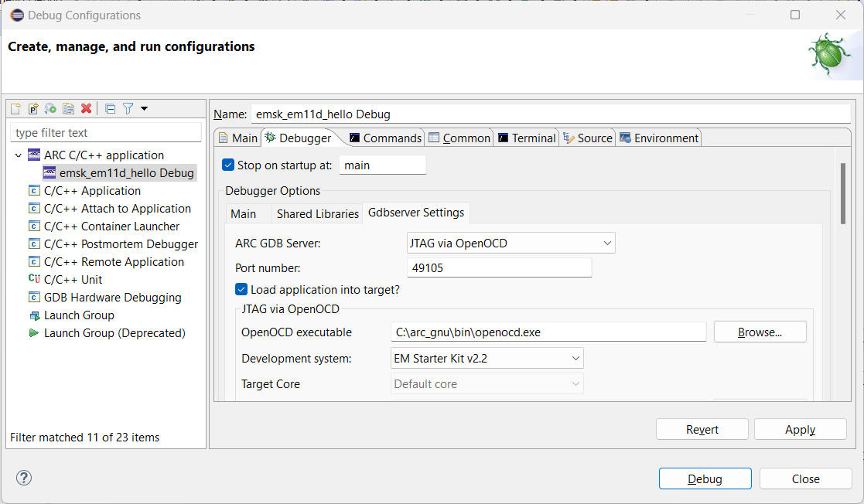Open the filter options dropdown arrow

point(145,108)
